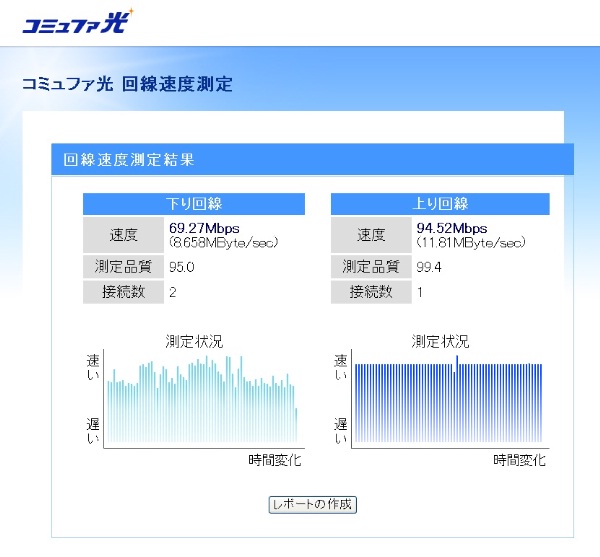
Task: Click the 時間変化 axis label under download chart
Action: (275, 460)
